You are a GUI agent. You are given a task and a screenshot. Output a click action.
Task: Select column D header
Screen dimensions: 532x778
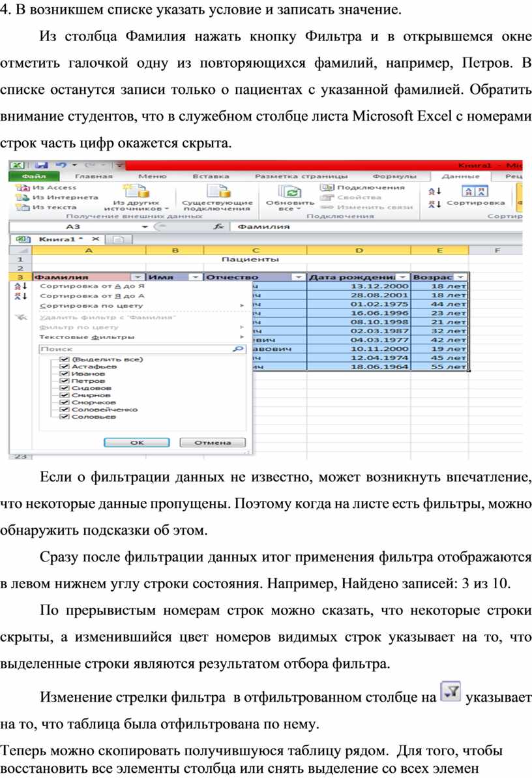coord(359,250)
